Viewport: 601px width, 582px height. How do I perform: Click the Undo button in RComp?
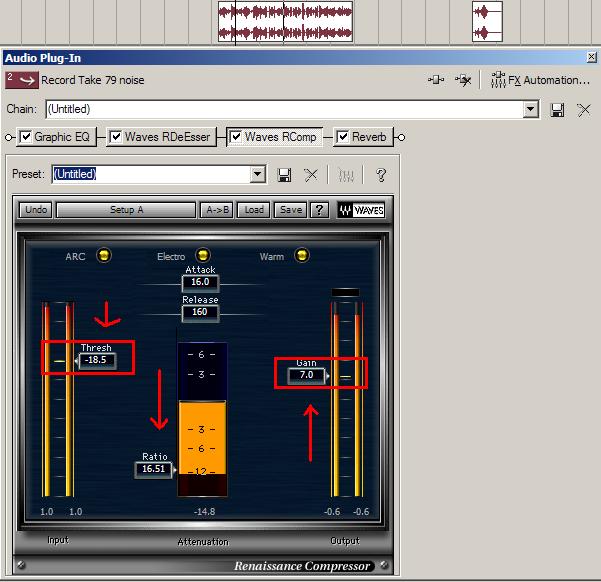pos(36,210)
